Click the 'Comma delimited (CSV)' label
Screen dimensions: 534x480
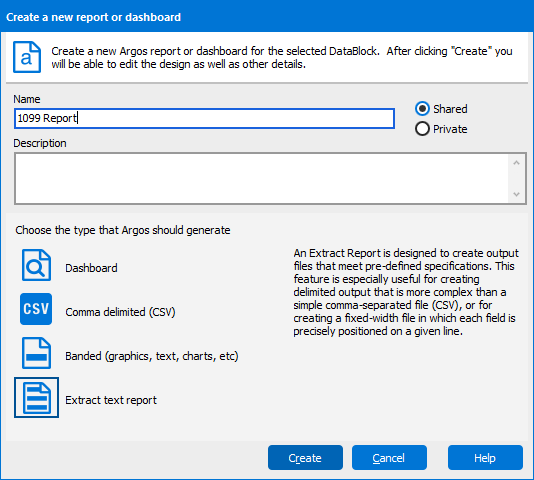(x=120, y=312)
